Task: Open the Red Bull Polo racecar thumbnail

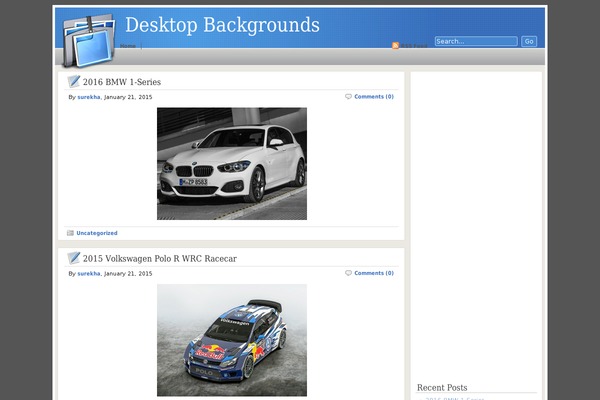Action: click(232, 340)
